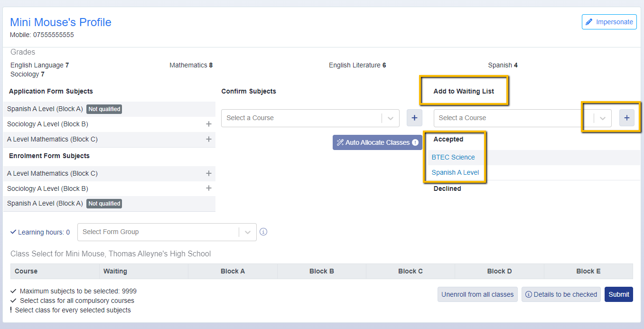Click Unenroll from all classes button

(x=477, y=294)
